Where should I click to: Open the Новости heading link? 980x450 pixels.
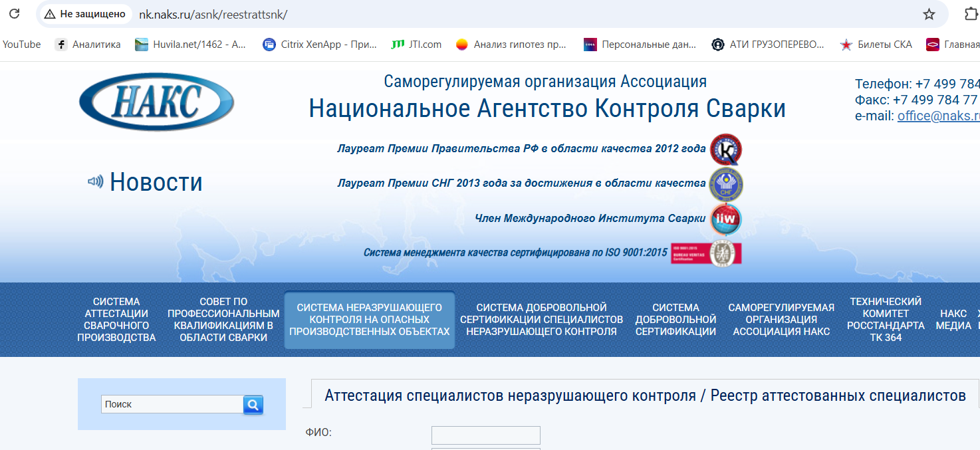156,182
